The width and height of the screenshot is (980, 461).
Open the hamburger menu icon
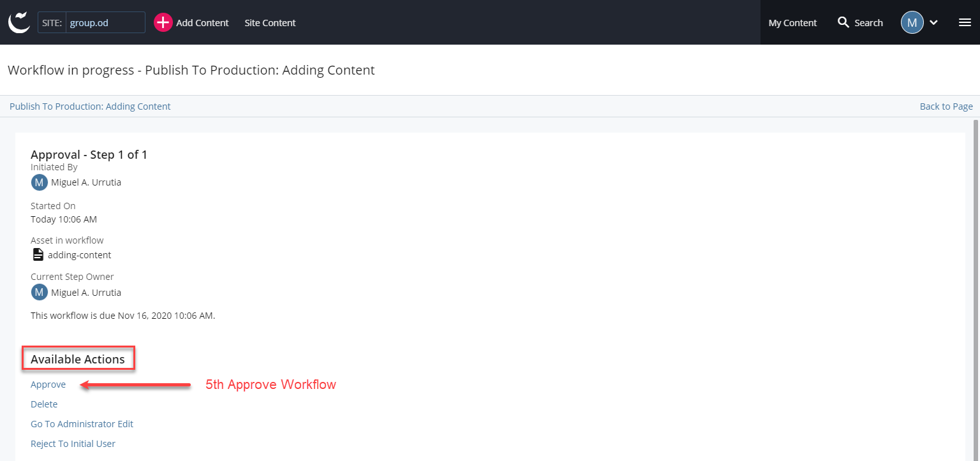point(965,22)
